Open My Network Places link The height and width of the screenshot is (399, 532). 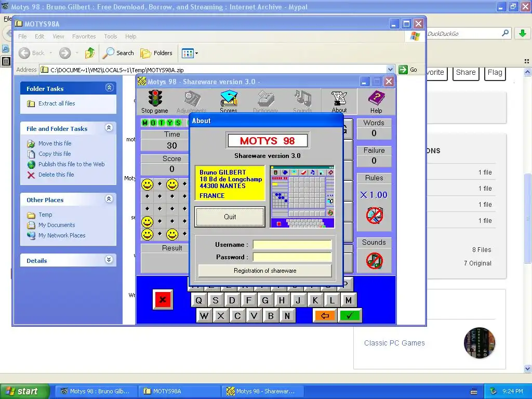pos(62,235)
